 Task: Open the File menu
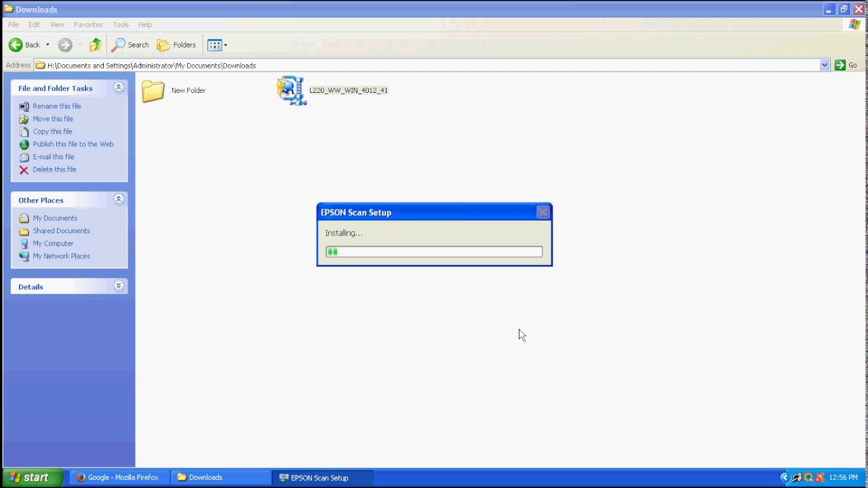14,24
